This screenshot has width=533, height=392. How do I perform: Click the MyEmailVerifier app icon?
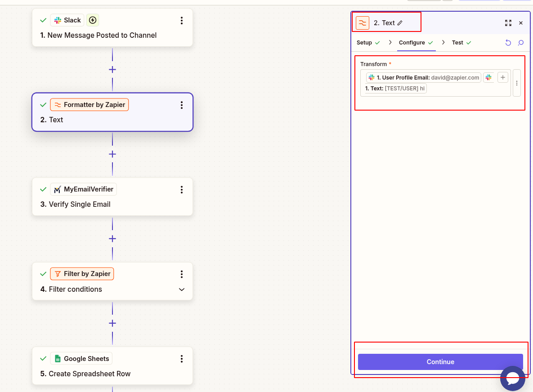point(57,189)
